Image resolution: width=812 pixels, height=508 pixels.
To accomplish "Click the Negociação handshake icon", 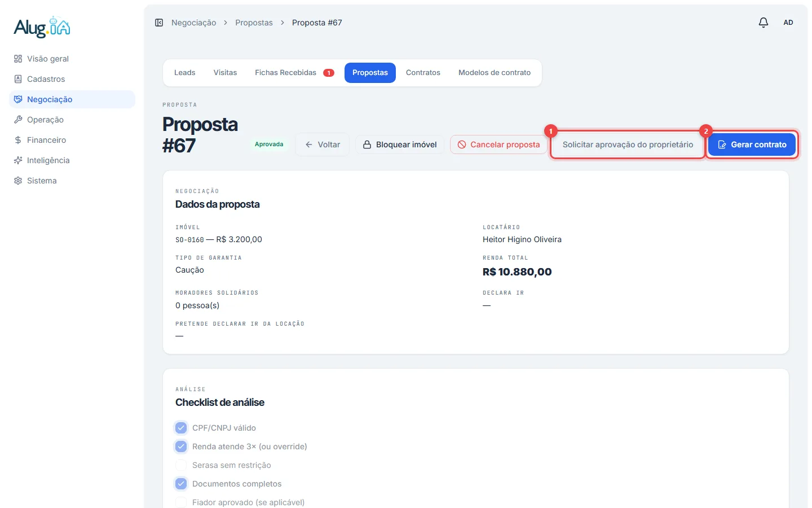I will point(18,99).
